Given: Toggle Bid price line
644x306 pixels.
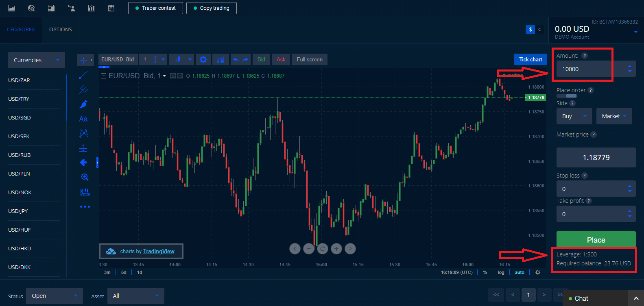Looking at the screenshot, I should coord(261,59).
